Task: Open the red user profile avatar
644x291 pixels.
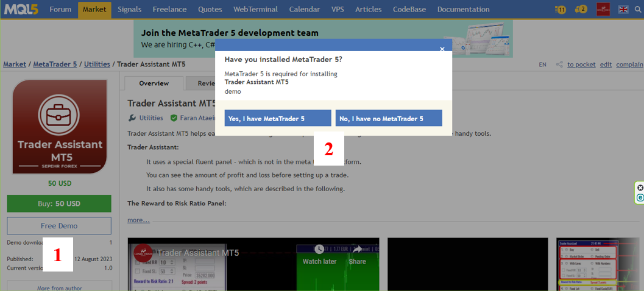Action: 603,9
